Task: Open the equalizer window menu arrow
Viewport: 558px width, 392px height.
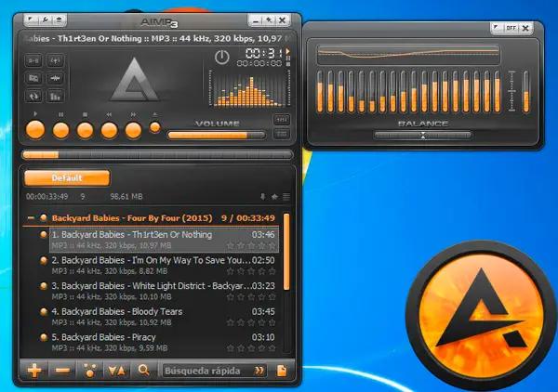Action: coord(497,27)
